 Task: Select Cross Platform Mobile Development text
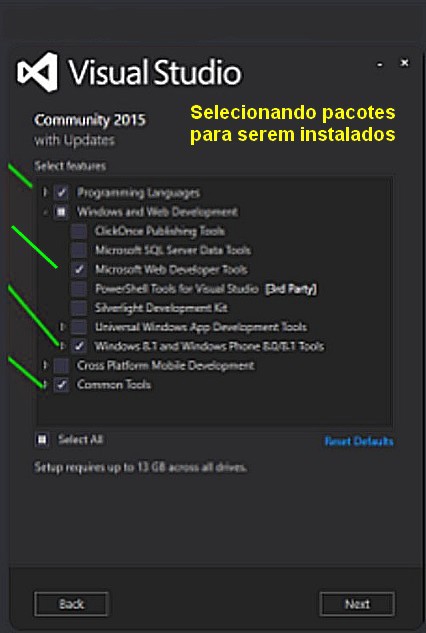tap(166, 365)
